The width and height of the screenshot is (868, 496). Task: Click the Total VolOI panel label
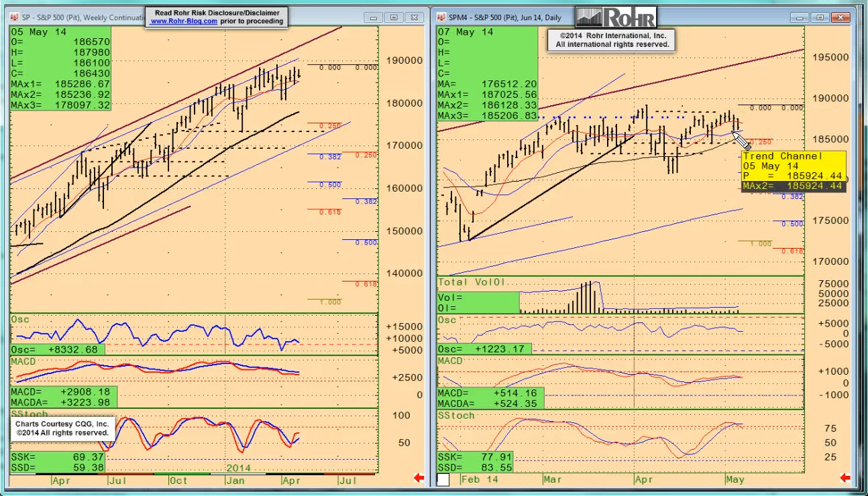click(x=472, y=283)
